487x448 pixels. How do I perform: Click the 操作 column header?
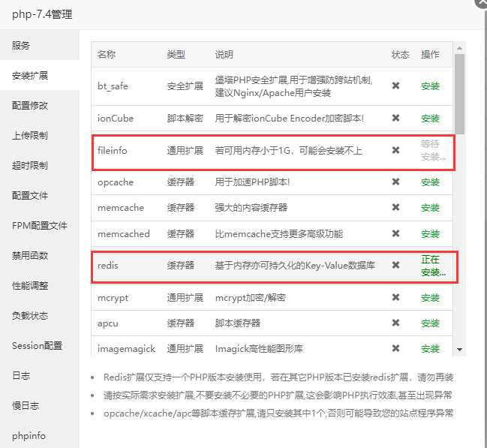(430, 54)
